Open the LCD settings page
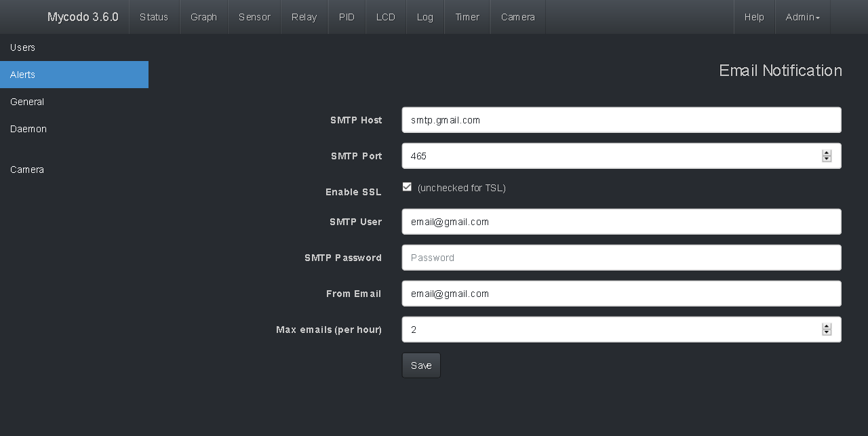The image size is (868, 436). [385, 17]
